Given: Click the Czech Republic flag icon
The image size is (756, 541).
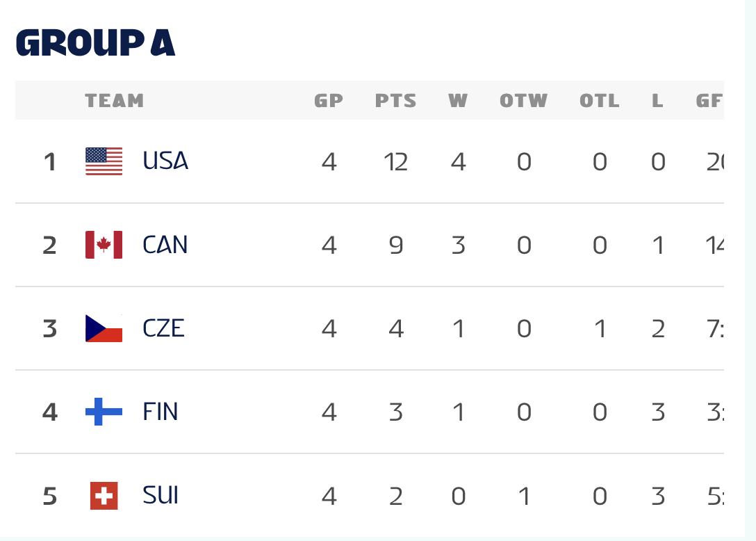Looking at the screenshot, I should [104, 328].
